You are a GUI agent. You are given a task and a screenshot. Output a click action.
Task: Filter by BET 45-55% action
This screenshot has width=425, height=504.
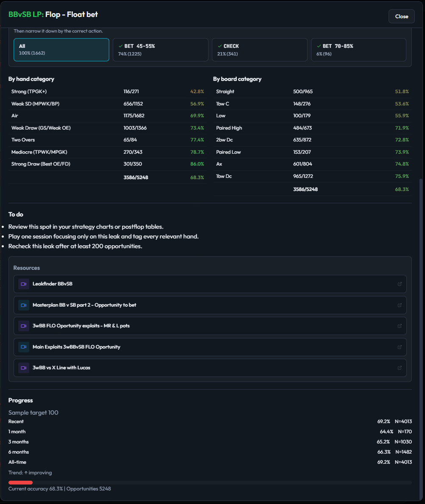click(x=161, y=50)
